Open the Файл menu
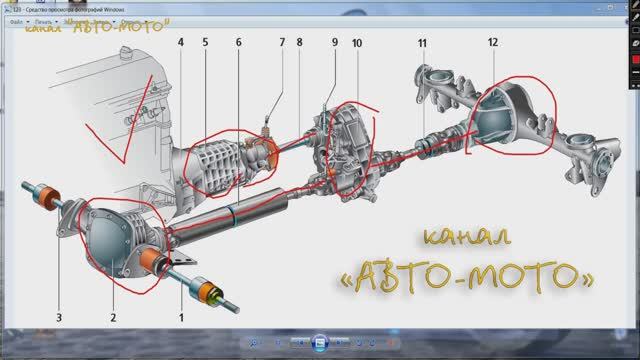The height and width of the screenshot is (360, 640). (x=16, y=22)
